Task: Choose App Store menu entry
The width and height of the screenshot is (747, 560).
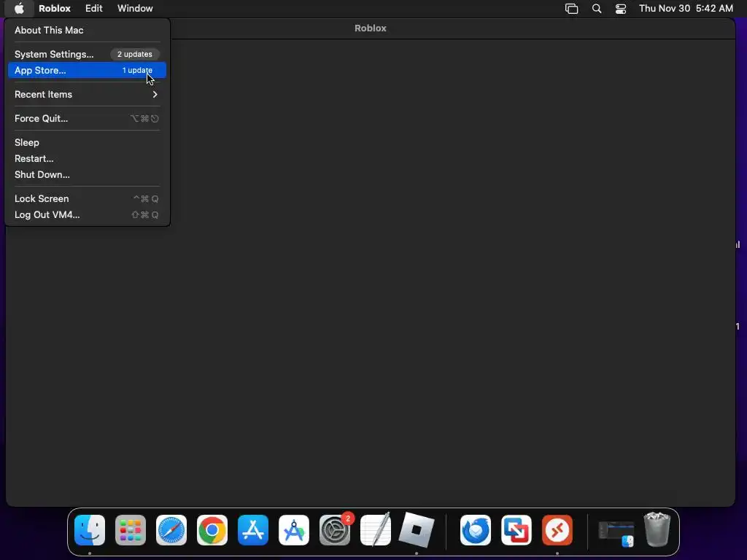Action: tap(88, 70)
